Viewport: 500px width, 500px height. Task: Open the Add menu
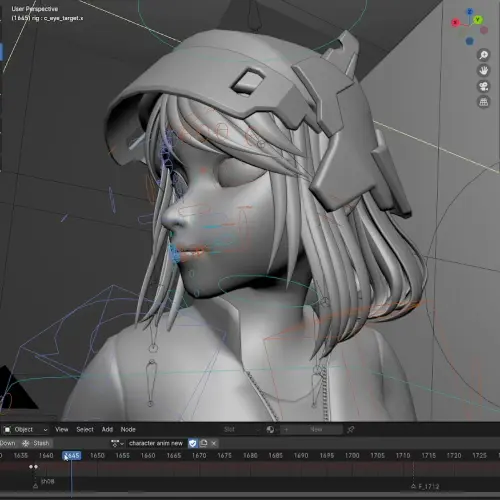coord(107,430)
